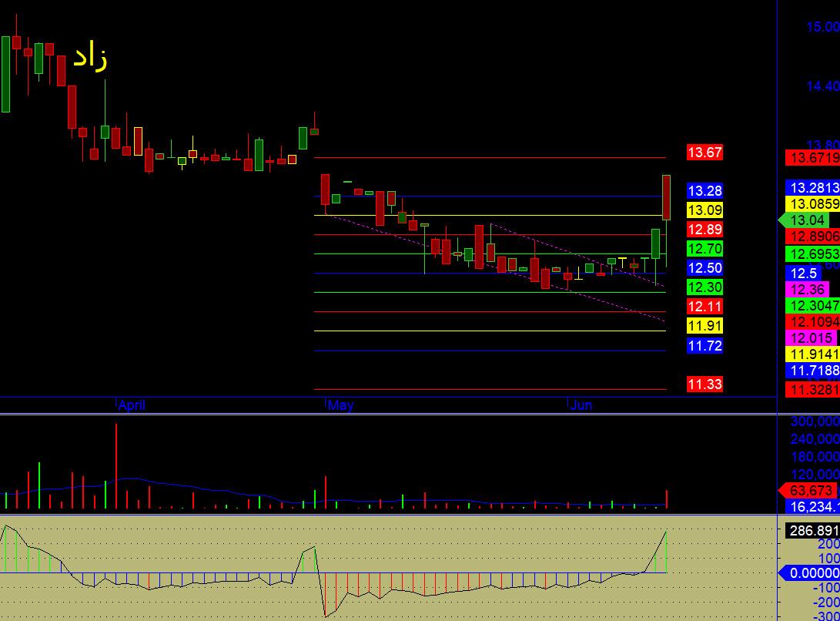Image resolution: width=840 pixels, height=621 pixels.
Task: Click the 13.28 blue level label in chart
Action: coord(704,191)
